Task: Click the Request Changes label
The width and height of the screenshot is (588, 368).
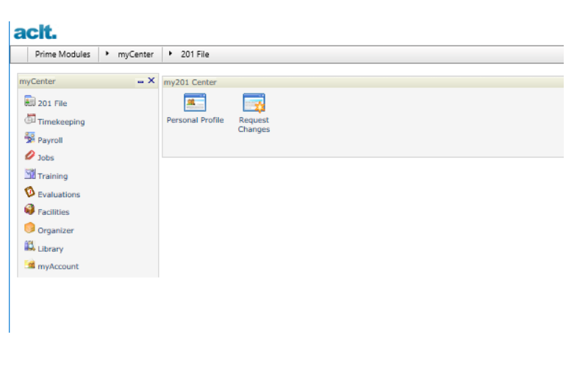Action: [x=254, y=124]
